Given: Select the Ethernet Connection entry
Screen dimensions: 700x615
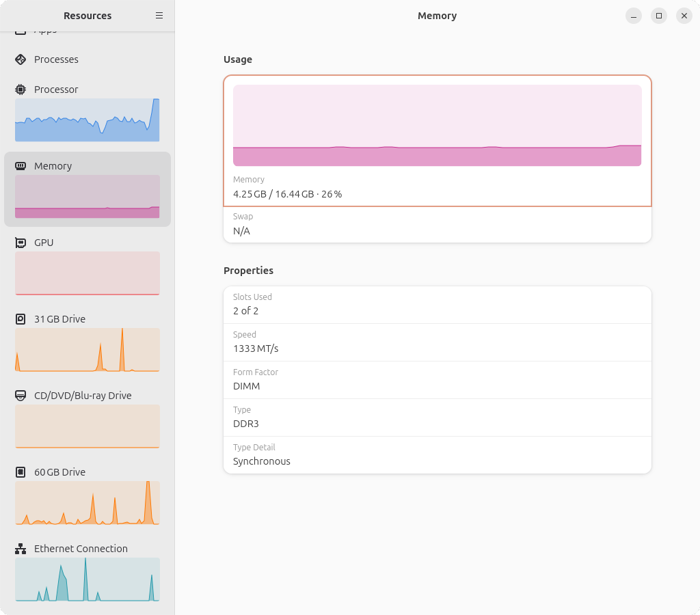Looking at the screenshot, I should [87, 573].
